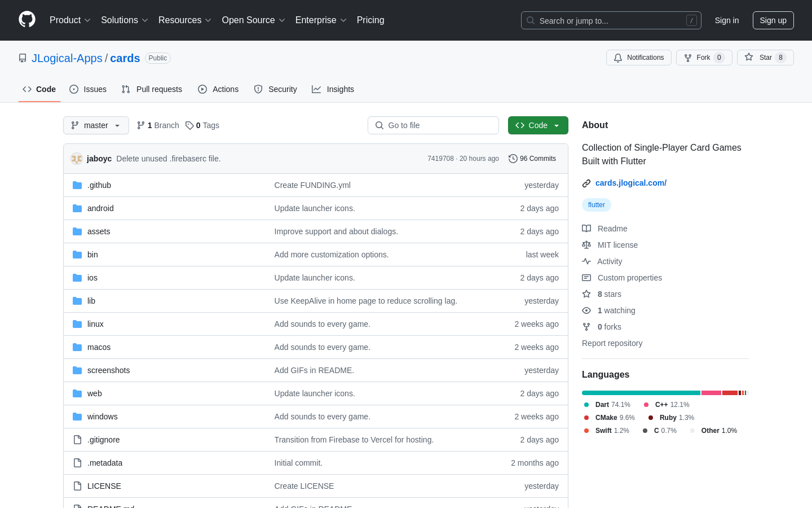The image size is (812, 508).
Task: Switch to the Actions tab
Action: (218, 89)
